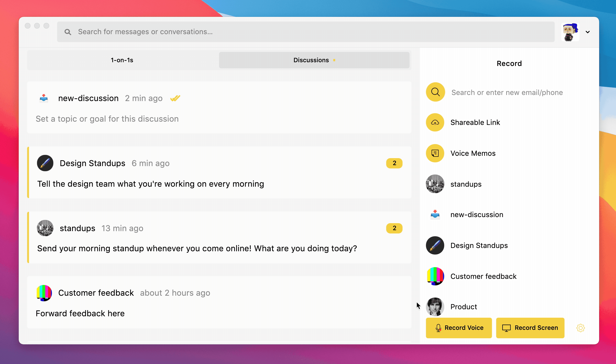Click the yellow search icon in Record panel
This screenshot has width=616, height=364.
435,92
